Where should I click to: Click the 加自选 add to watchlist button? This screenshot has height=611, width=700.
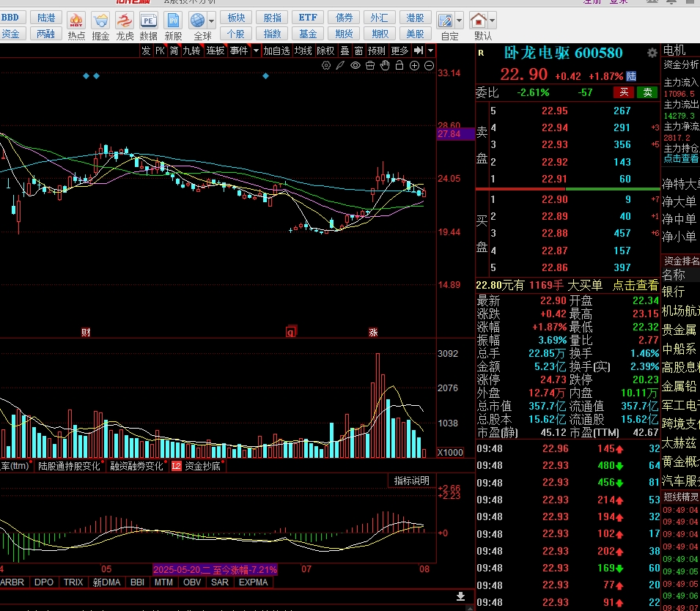click(x=276, y=51)
